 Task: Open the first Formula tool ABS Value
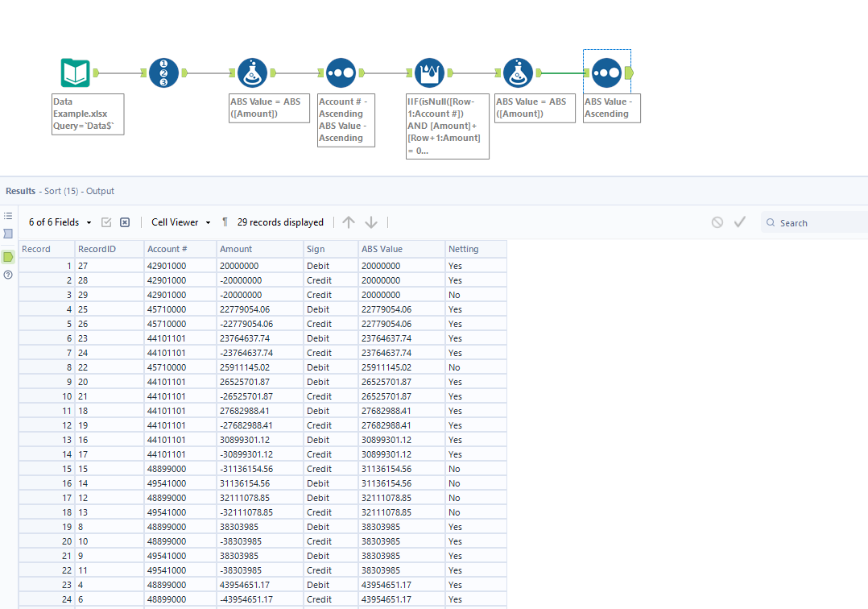(x=252, y=72)
